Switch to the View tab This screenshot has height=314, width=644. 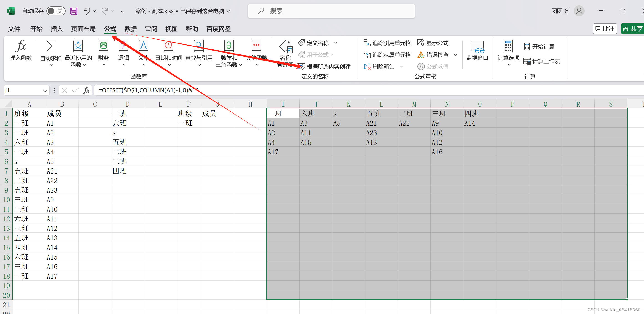(x=171, y=29)
